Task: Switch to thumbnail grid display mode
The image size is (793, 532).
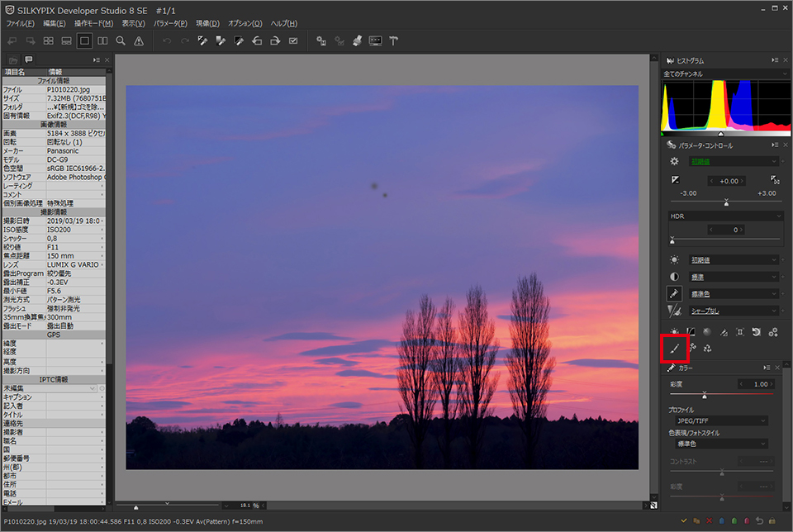Action: point(49,40)
